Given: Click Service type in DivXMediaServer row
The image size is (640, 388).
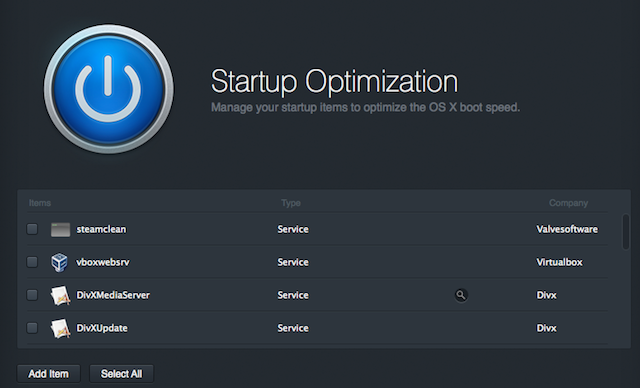Looking at the screenshot, I should click(293, 295).
